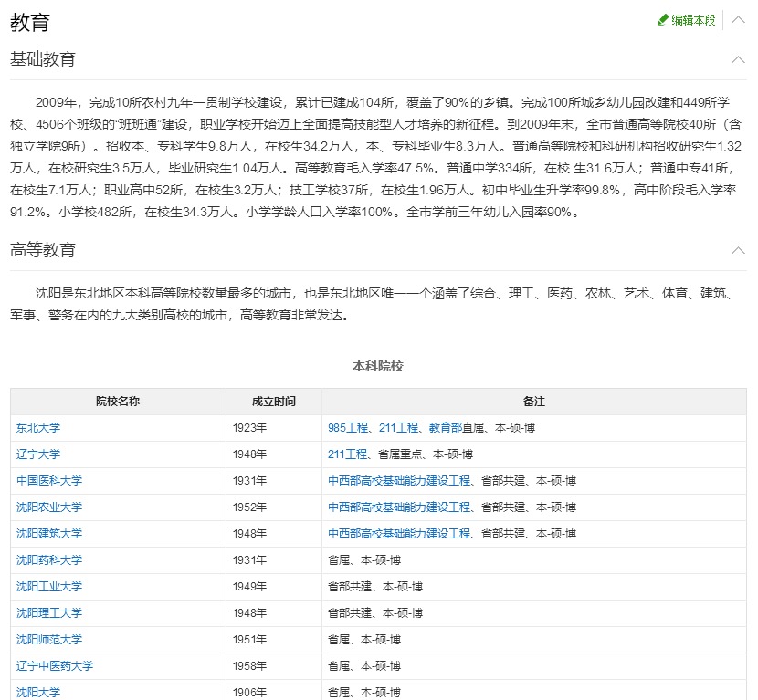Open the 沈阳大学 link
Image resolution: width=758 pixels, height=700 pixels.
38,693
